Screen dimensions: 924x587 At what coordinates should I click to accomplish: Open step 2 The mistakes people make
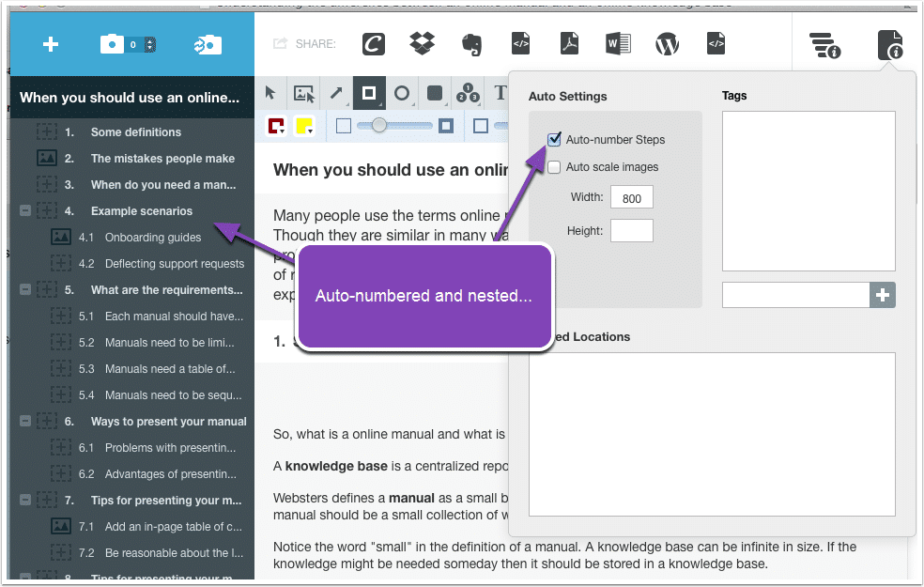coord(162,159)
